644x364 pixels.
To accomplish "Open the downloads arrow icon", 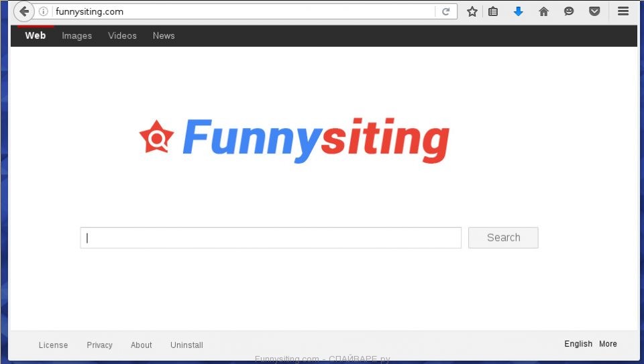I will pos(518,11).
